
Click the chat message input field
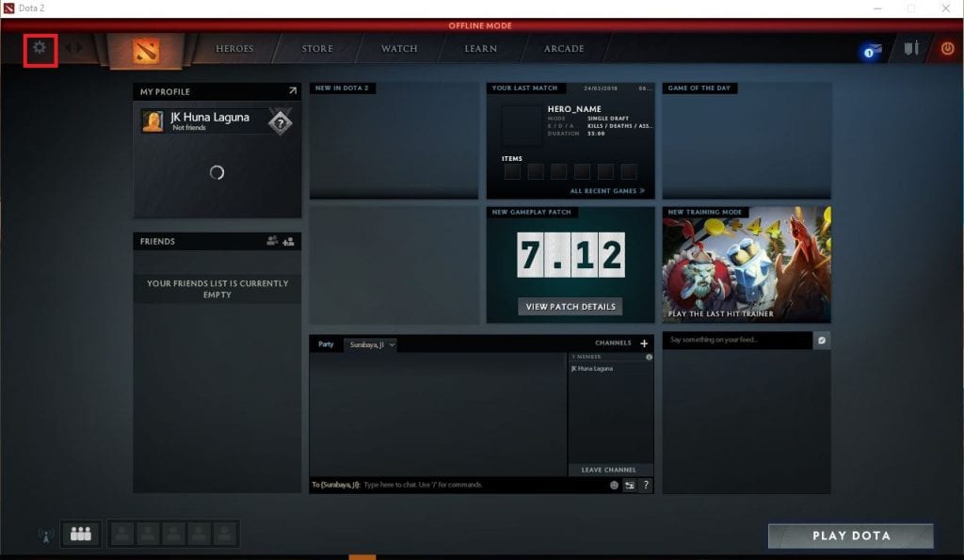coord(458,485)
